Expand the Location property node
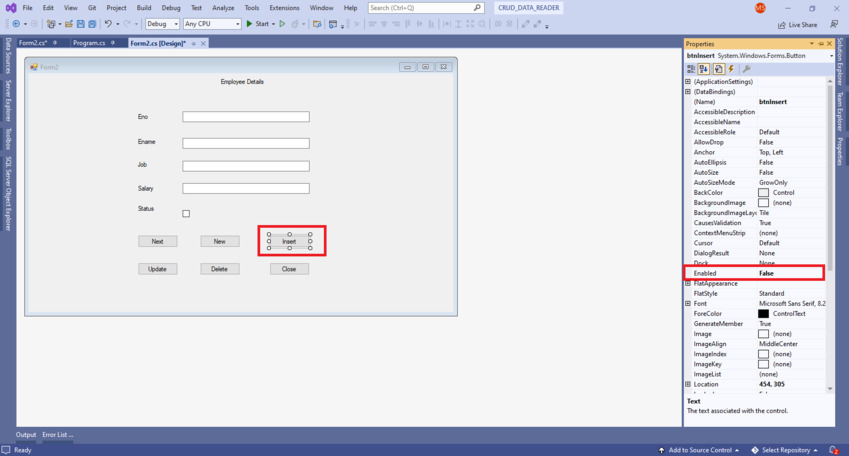The height and width of the screenshot is (456, 849). click(688, 384)
